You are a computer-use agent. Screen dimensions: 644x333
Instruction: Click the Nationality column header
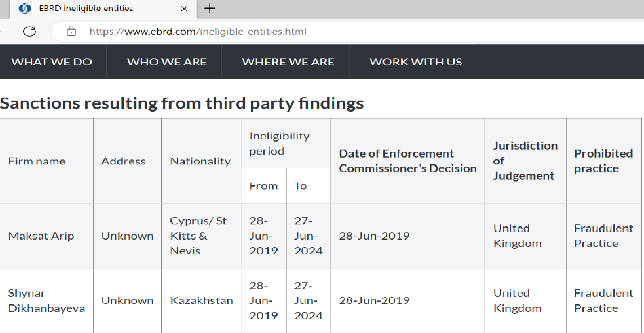point(200,161)
